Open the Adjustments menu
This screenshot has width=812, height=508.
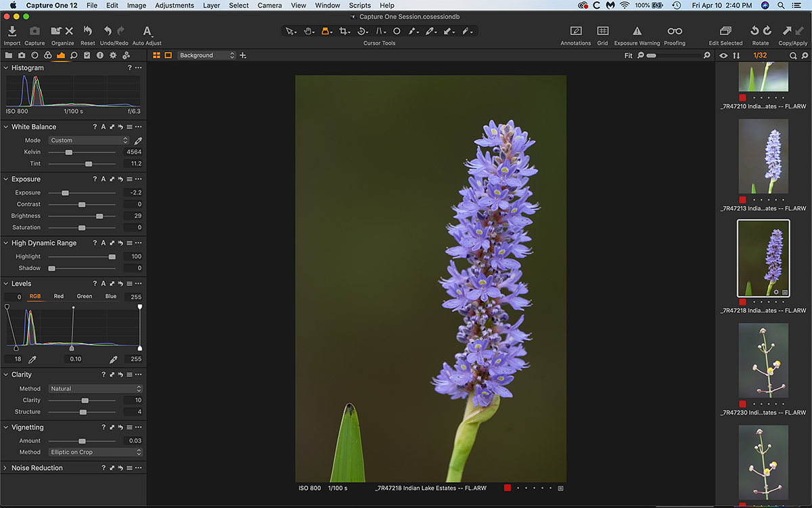[x=175, y=5]
